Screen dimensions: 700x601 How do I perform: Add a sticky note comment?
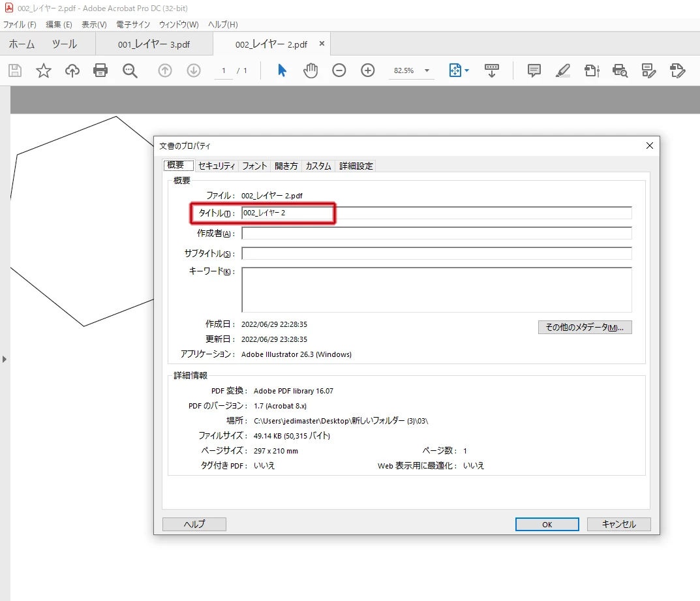(534, 70)
